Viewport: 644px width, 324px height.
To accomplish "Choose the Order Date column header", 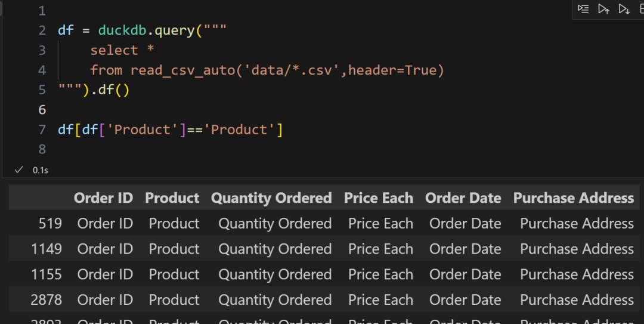I will [x=463, y=198].
